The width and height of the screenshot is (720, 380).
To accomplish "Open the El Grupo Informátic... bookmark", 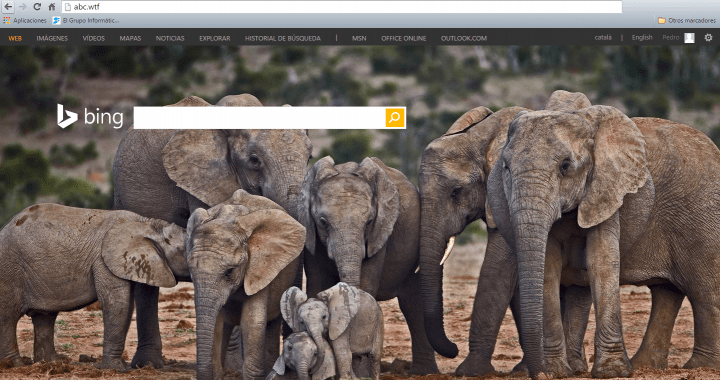I will click(x=86, y=21).
